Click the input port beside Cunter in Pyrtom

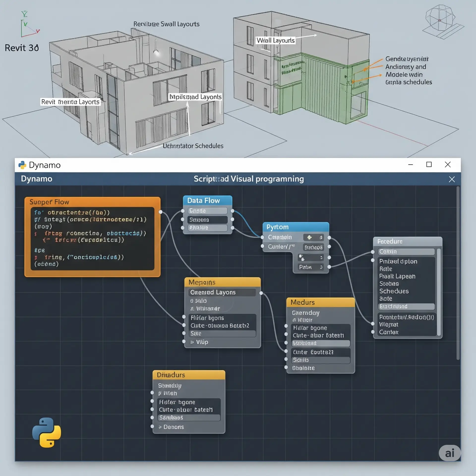(x=262, y=246)
